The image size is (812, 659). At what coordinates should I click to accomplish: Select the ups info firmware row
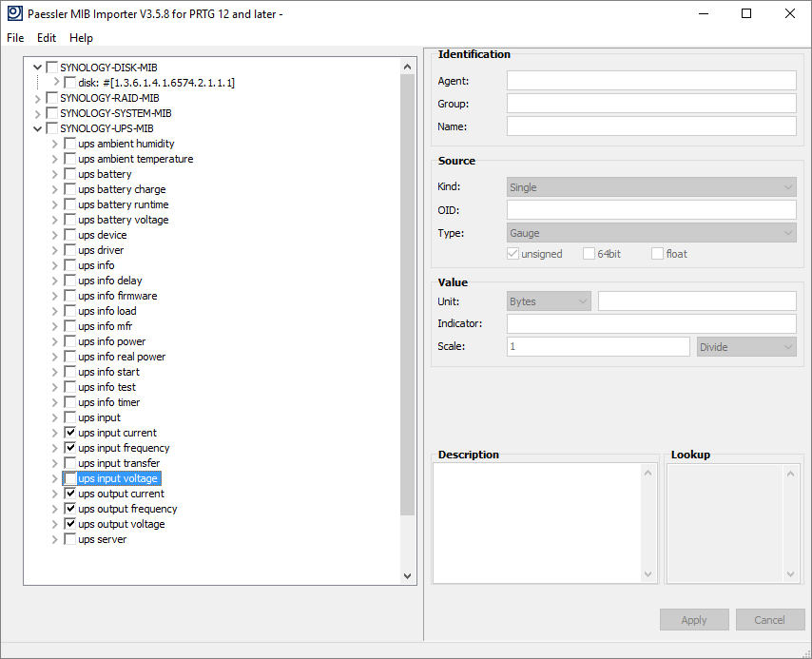[x=118, y=296]
